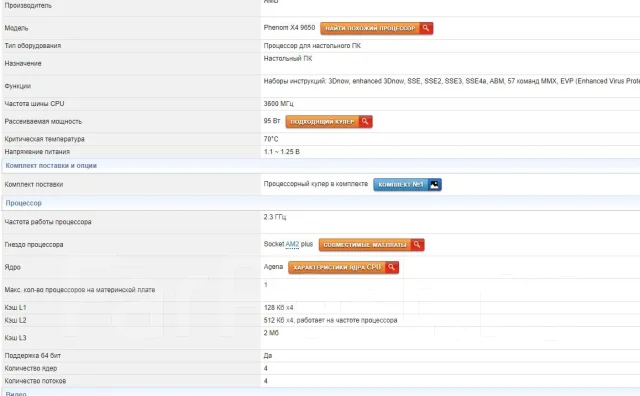Open the AM2 socket link
The image size is (640, 396).
pos(292,244)
